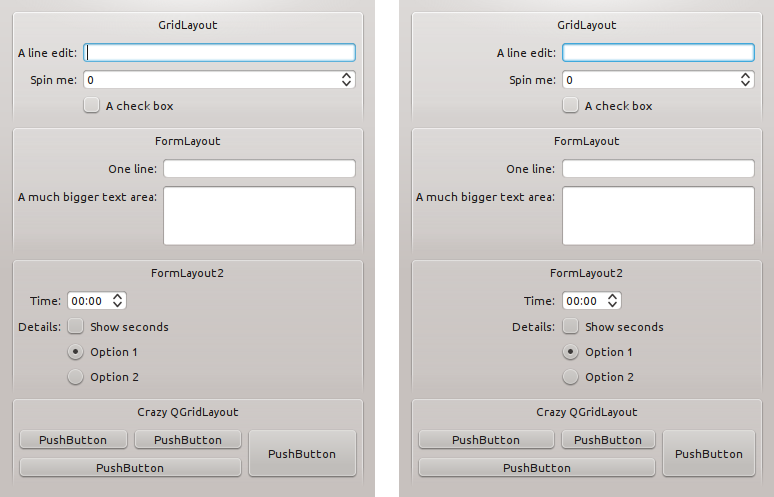Click the wide bottom PushButton in the left panel
The width and height of the screenshot is (774, 497).
pos(130,467)
